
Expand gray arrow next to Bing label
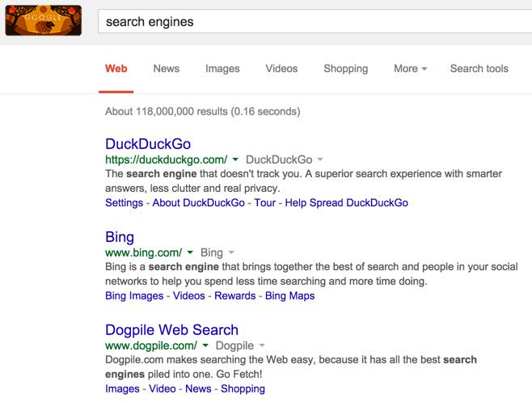(x=231, y=252)
